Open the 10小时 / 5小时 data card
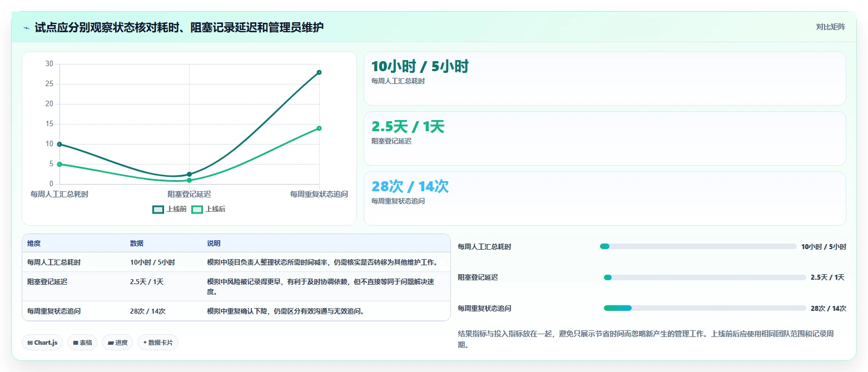The image size is (868, 372). pyautogui.click(x=605, y=78)
